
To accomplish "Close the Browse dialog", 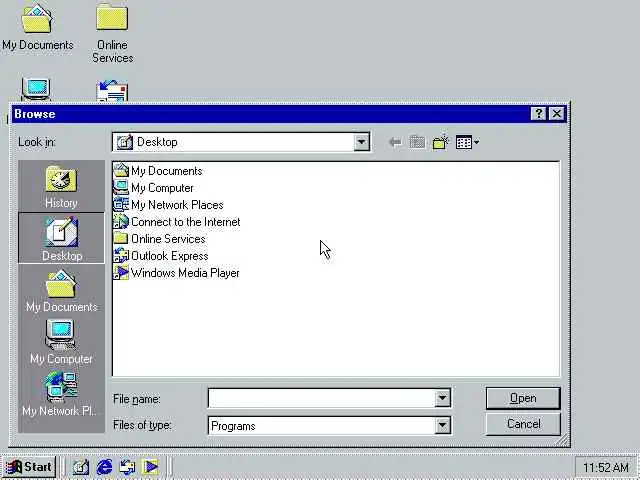I will pyautogui.click(x=557, y=113).
